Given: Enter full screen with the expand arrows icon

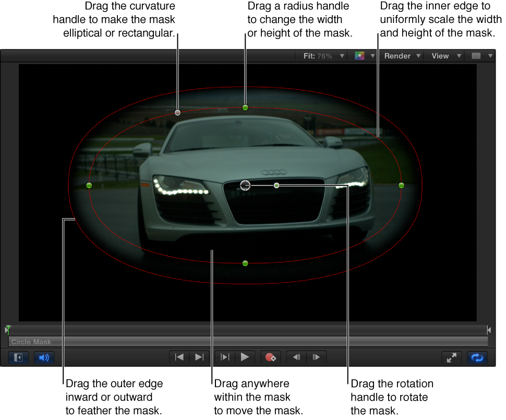Looking at the screenshot, I should [452, 358].
